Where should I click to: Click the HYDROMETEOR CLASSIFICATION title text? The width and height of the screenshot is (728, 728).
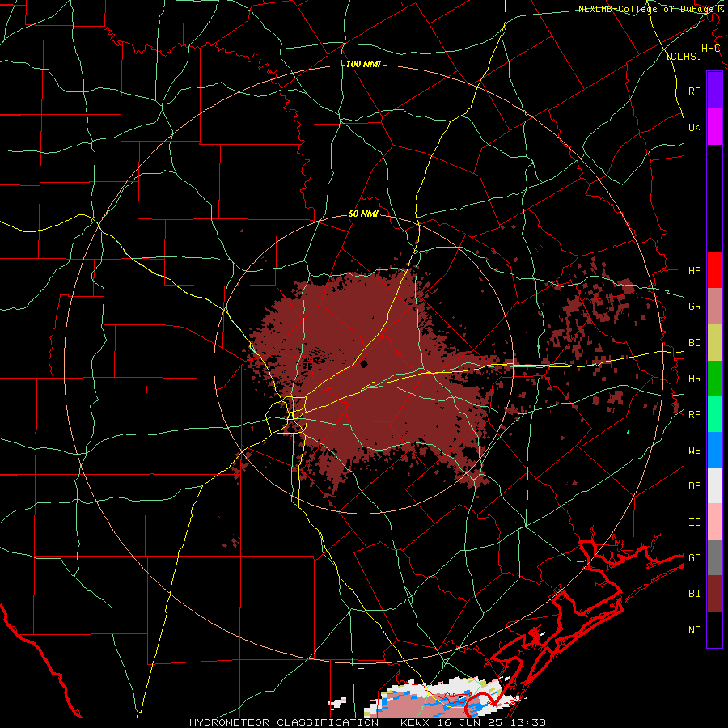pos(284,722)
